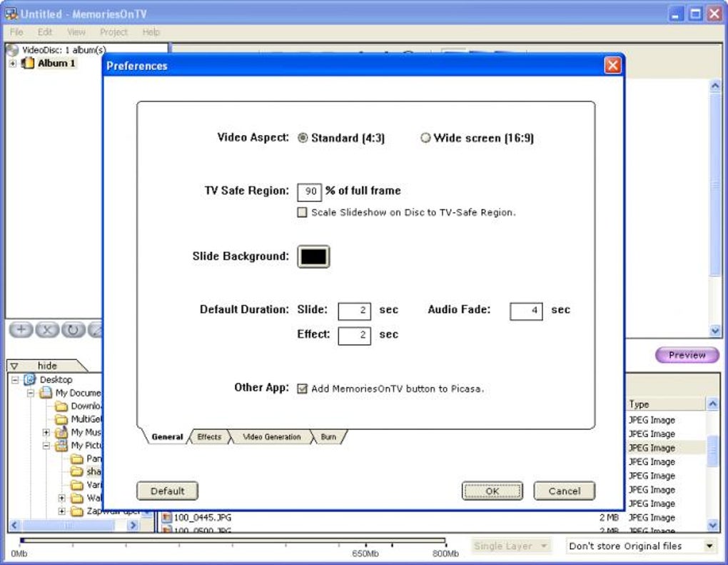Cancel the Preferences dialog
Viewport: 728px width, 565px height.
point(564,491)
